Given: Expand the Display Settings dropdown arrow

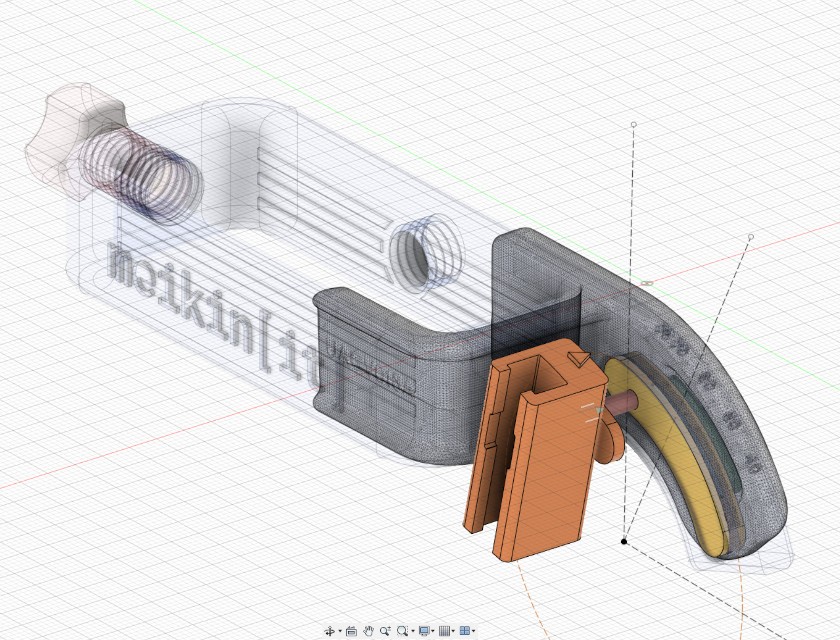Looking at the screenshot, I should [x=433, y=631].
